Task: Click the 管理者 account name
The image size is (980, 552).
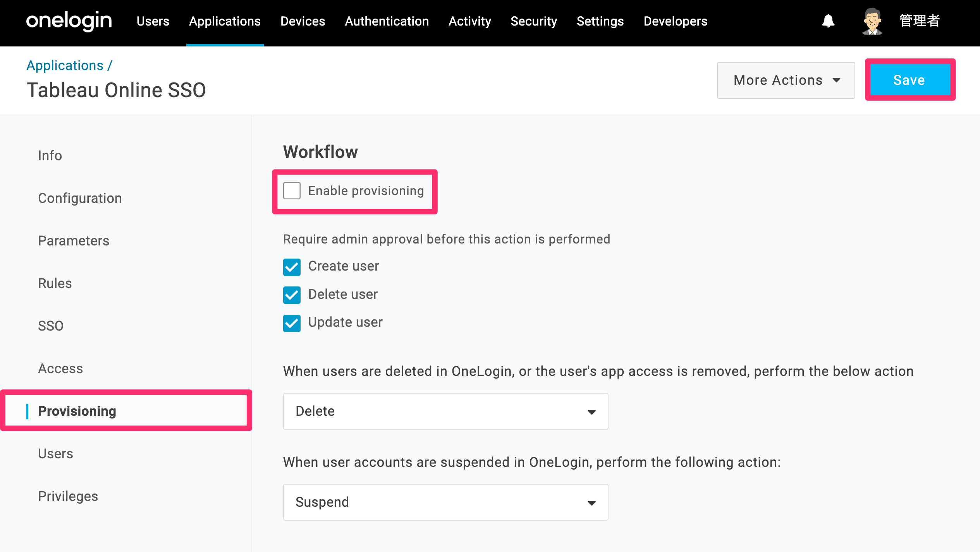Action: [920, 21]
